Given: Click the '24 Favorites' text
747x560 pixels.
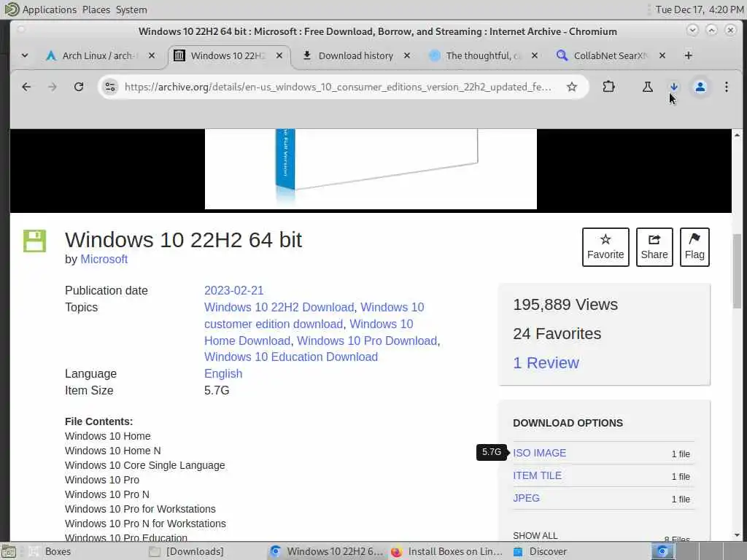Looking at the screenshot, I should click(557, 334).
